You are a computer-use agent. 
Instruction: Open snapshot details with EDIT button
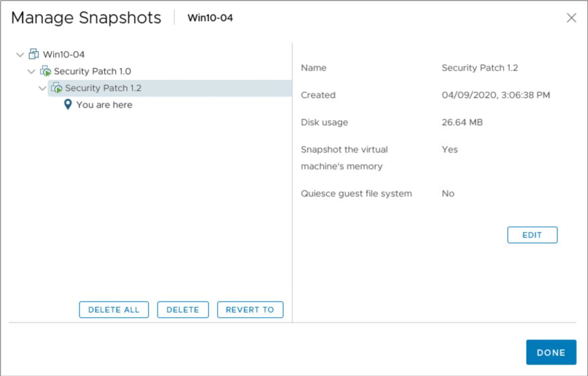tap(532, 235)
